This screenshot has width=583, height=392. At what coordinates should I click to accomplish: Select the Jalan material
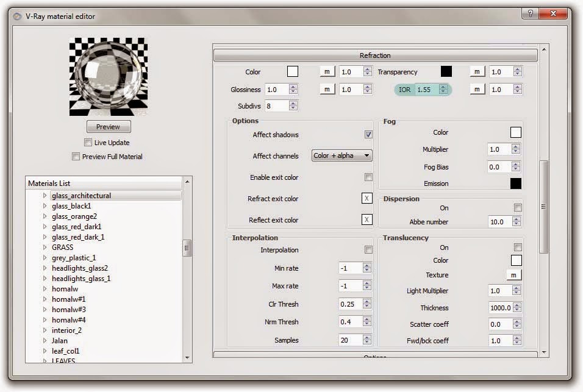(60, 341)
